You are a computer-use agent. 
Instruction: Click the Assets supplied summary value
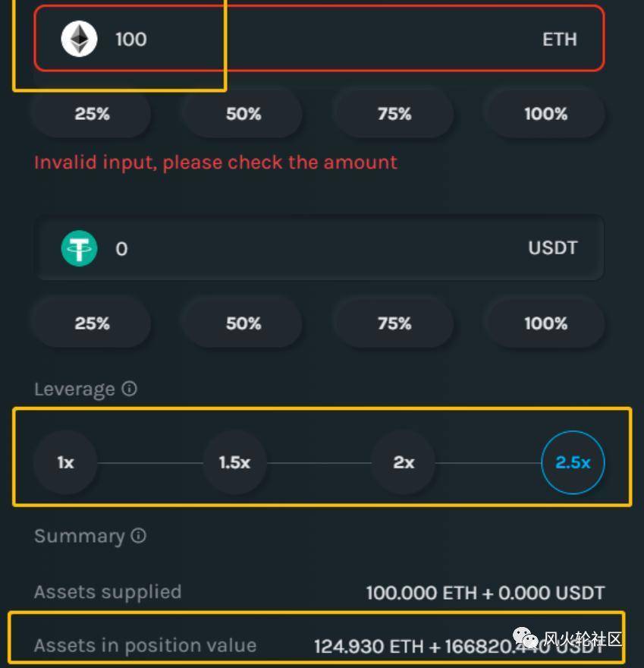(485, 592)
